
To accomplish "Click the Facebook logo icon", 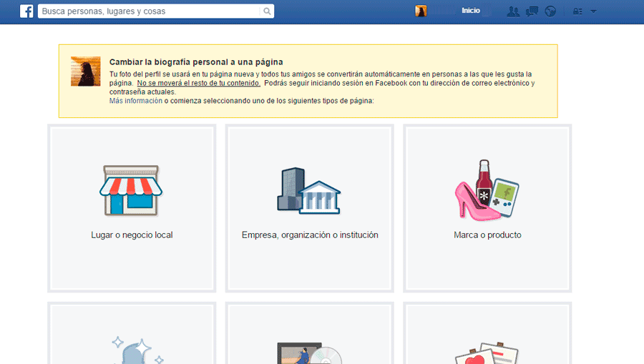I will pyautogui.click(x=26, y=11).
